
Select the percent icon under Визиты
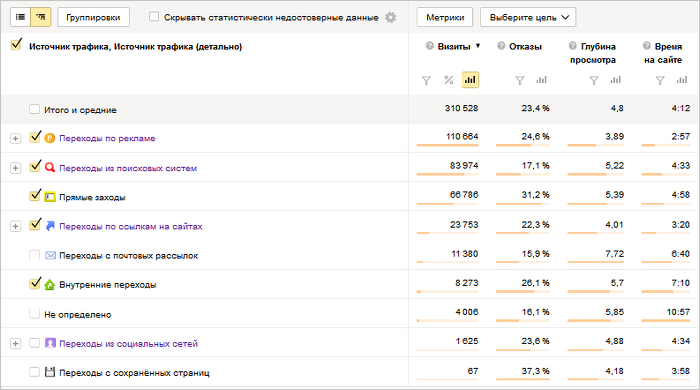pos(449,80)
